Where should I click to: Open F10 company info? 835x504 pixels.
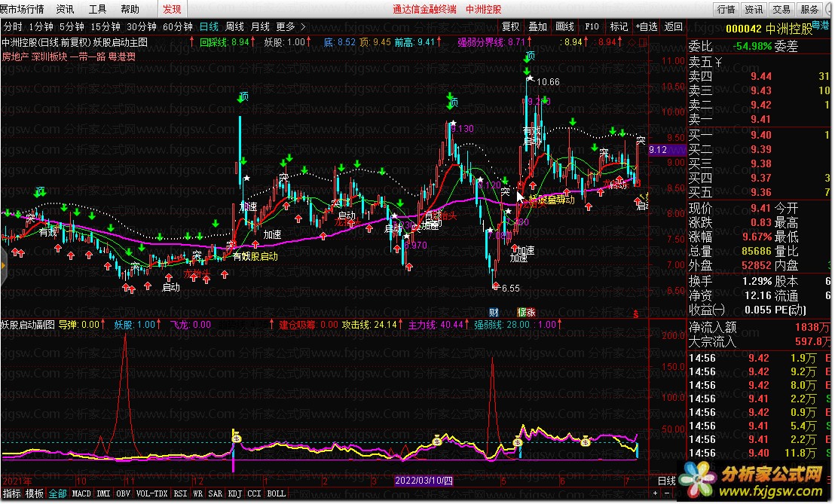point(592,26)
